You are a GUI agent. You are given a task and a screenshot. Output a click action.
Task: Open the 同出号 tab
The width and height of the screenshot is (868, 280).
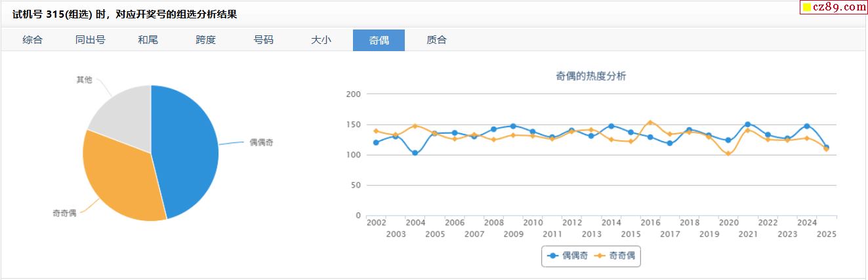point(90,40)
